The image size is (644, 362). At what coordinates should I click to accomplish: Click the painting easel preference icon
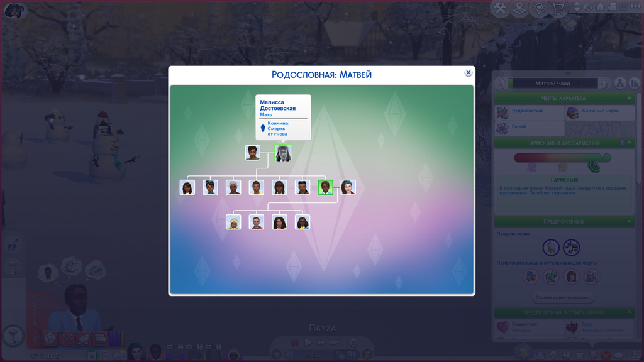click(551, 248)
